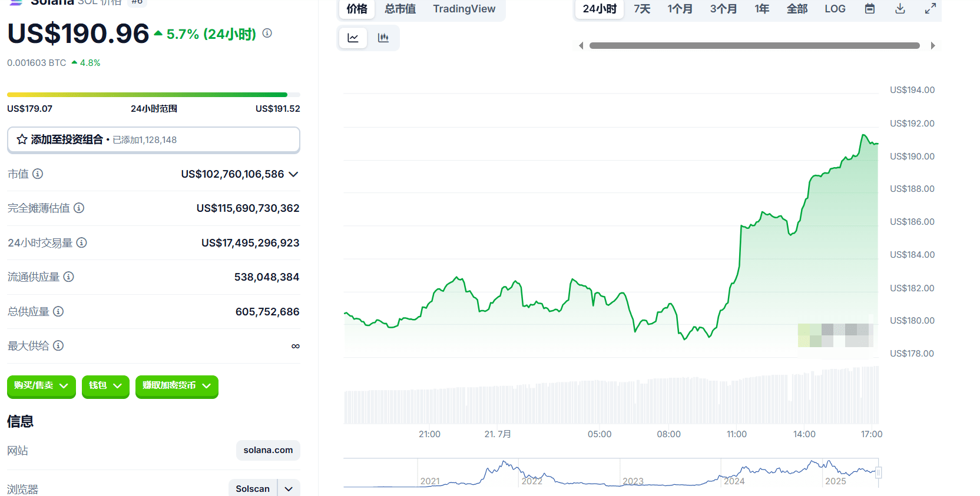Select 1年 time range
980x496 pixels.
click(762, 9)
